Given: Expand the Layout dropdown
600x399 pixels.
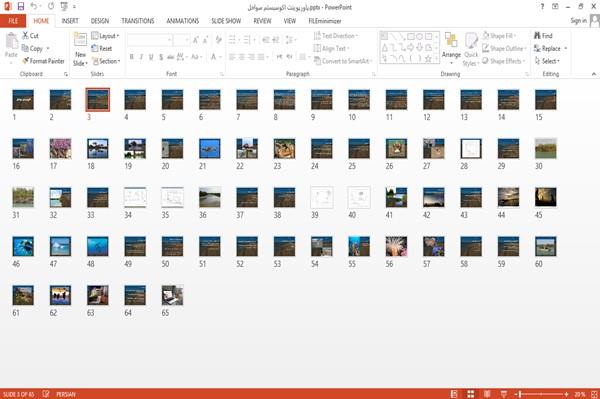Looking at the screenshot, I should pos(105,36).
